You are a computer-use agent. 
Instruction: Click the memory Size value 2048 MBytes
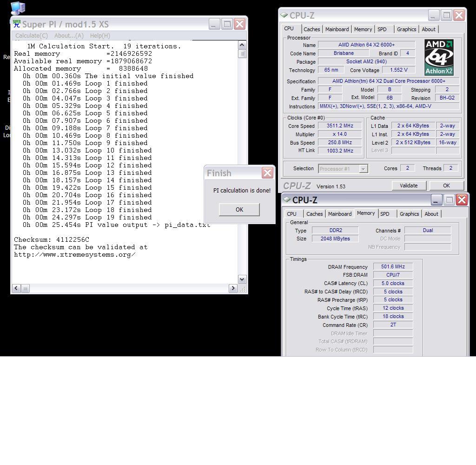(x=336, y=239)
